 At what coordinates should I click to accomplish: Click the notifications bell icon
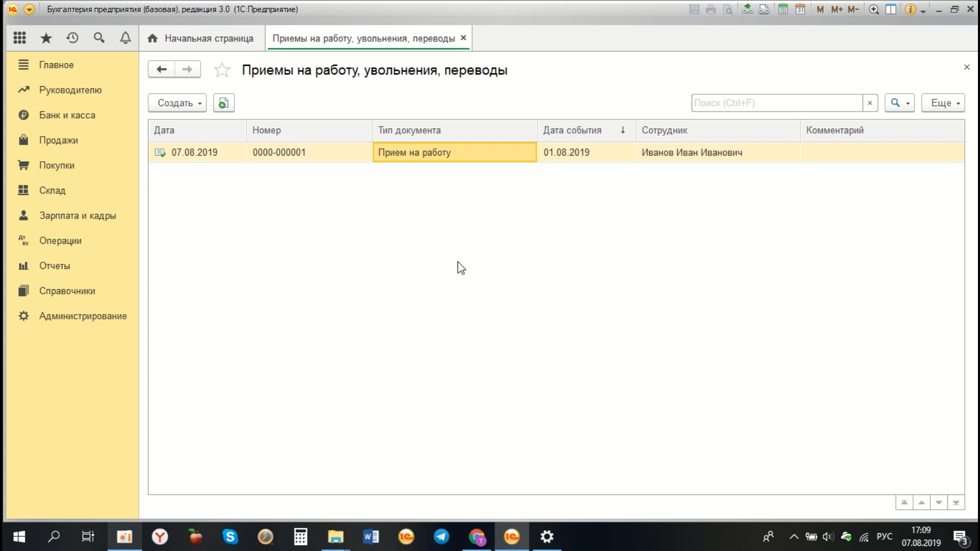[125, 38]
